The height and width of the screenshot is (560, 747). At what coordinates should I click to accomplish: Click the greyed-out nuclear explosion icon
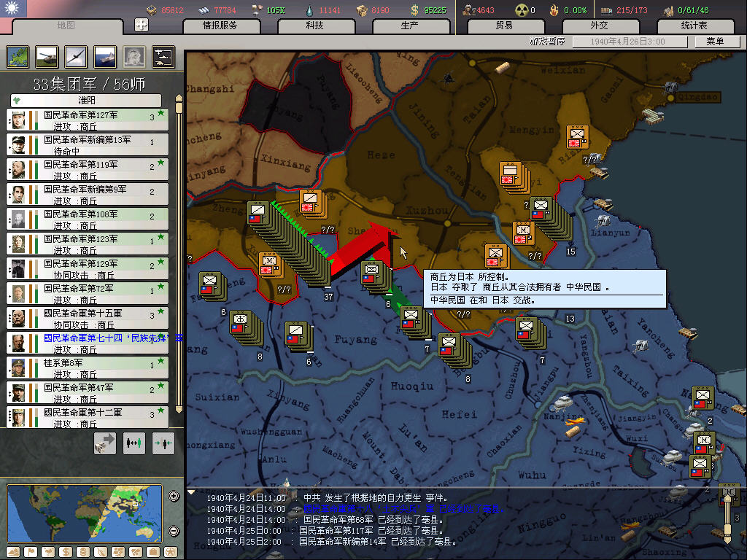[134, 57]
